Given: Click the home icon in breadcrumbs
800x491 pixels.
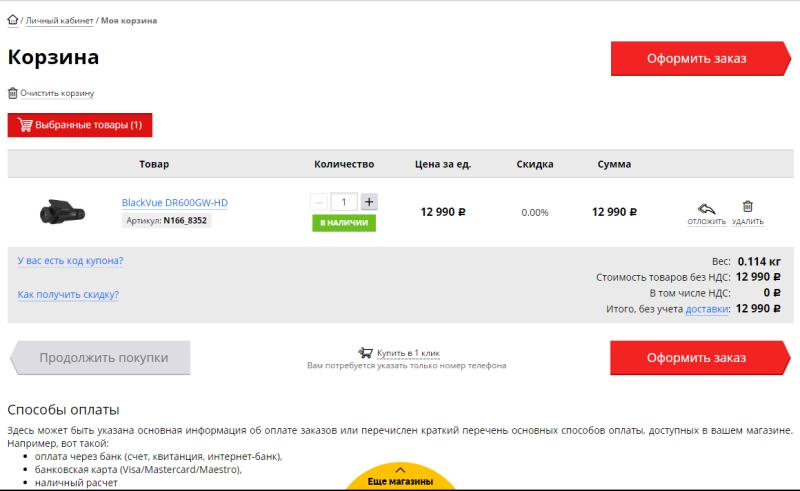Looking at the screenshot, I should (x=13, y=19).
